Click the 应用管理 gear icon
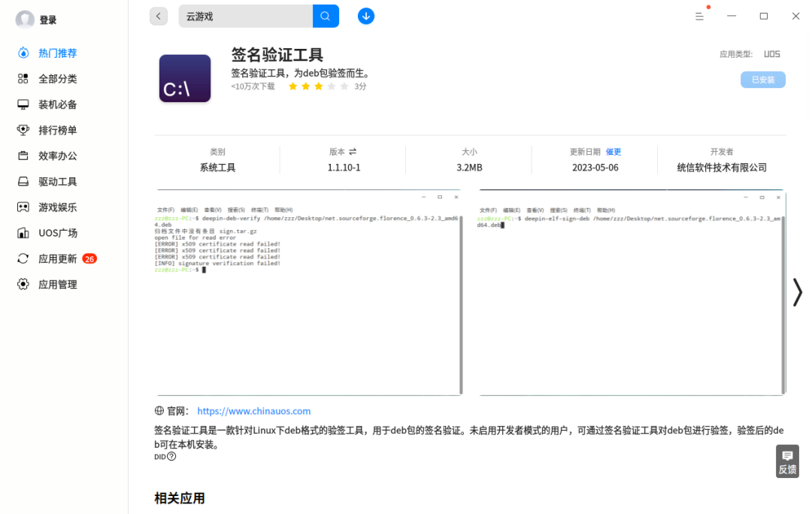The image size is (812, 514). click(x=23, y=284)
